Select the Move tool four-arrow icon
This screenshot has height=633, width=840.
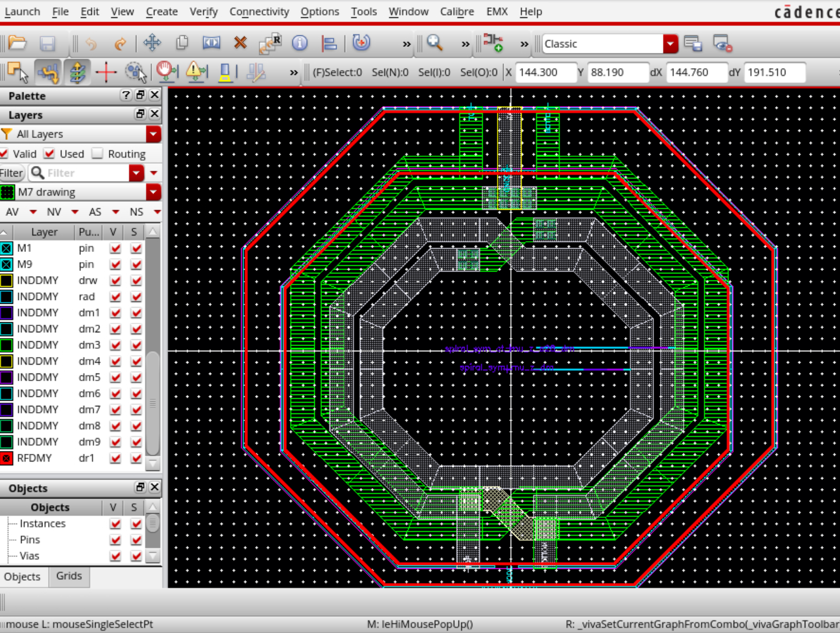point(152,43)
